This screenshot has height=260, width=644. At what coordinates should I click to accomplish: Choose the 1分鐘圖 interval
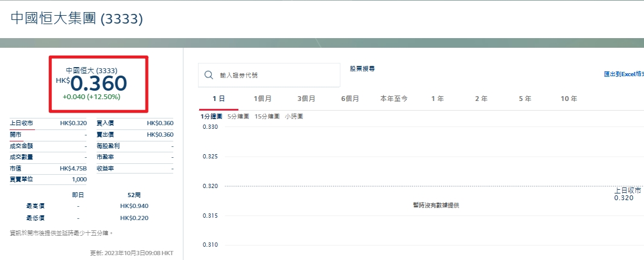(x=211, y=117)
